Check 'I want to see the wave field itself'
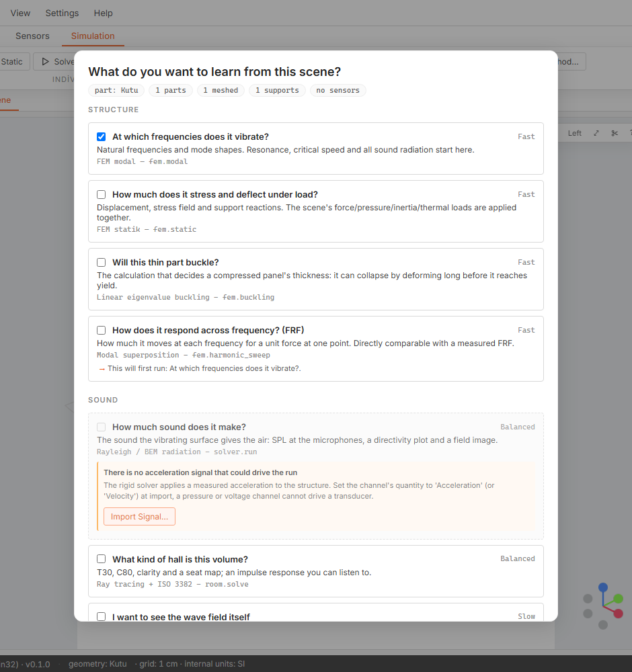 (x=102, y=617)
